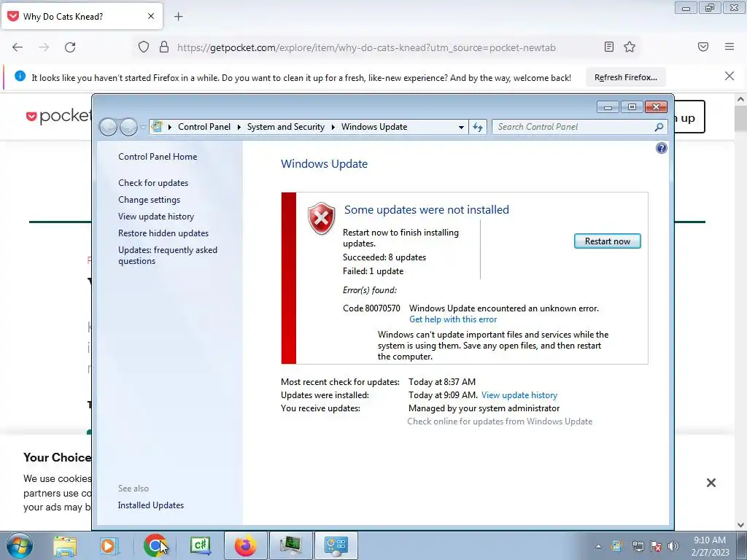747x560 pixels.
Task: Click the Restart now button
Action: click(607, 241)
